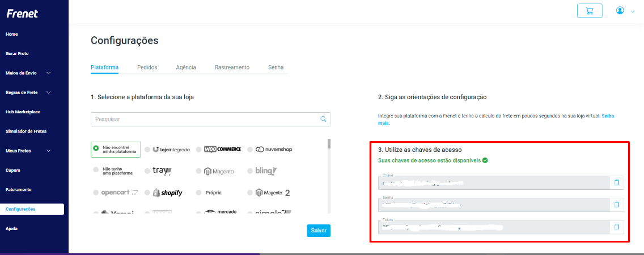This screenshot has width=644, height=255.
Task: Open Faturamento page
Action: 19,190
